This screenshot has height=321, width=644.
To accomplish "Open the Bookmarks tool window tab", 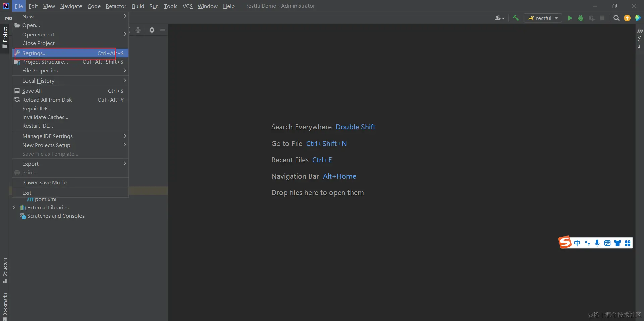I will click(x=5, y=306).
